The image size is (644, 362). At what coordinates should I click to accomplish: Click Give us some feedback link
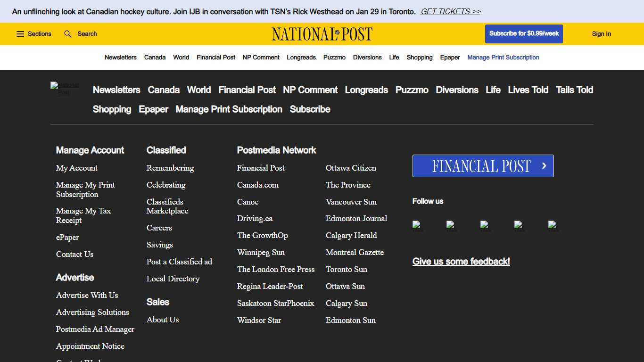(x=461, y=261)
